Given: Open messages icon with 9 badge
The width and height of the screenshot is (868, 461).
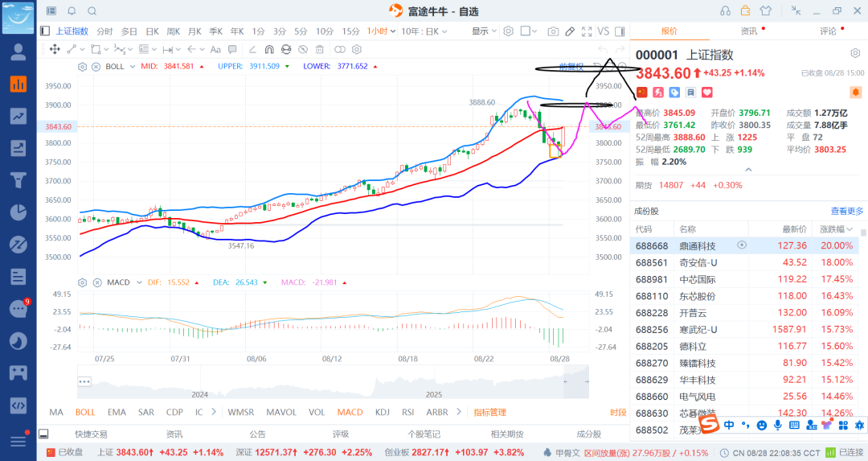Looking at the screenshot, I should point(18,309).
